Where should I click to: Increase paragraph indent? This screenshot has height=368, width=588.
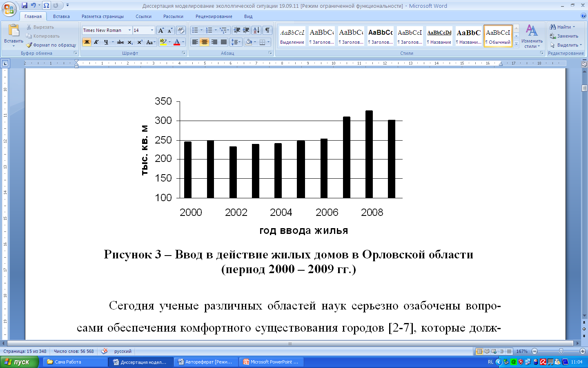tap(246, 30)
